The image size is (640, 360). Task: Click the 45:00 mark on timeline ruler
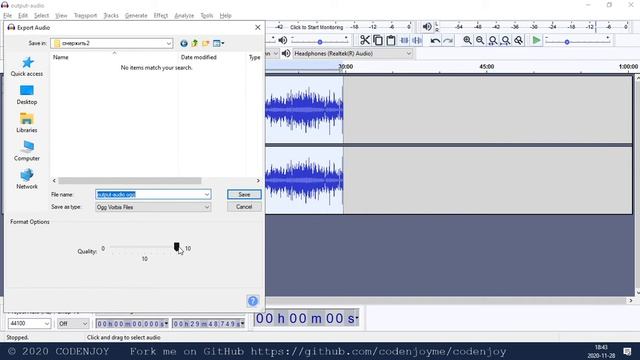[487, 67]
